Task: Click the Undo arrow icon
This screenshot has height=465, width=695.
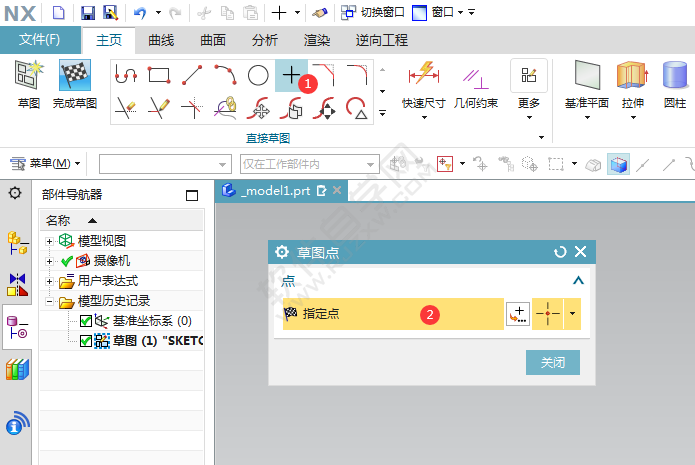Action: tap(140, 13)
